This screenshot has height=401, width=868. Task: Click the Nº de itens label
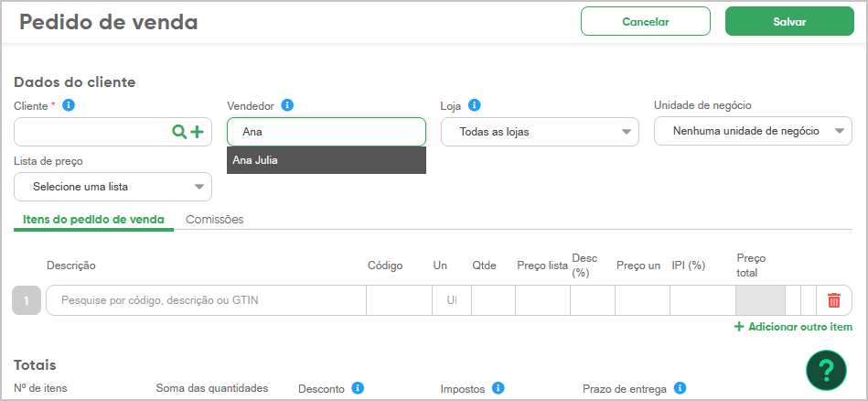[40, 388]
